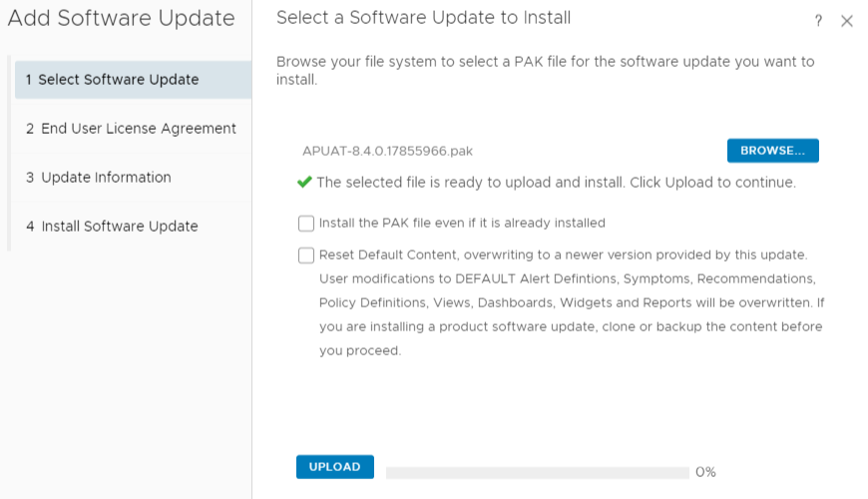Click the 'Install the PAK file' label text
The height and width of the screenshot is (499, 868).
(462, 224)
